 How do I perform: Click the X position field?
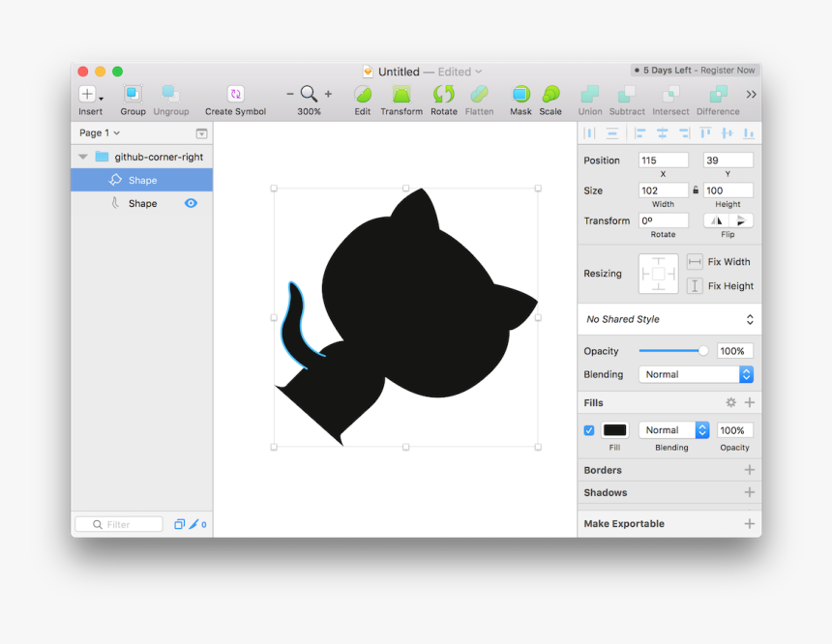[664, 161]
